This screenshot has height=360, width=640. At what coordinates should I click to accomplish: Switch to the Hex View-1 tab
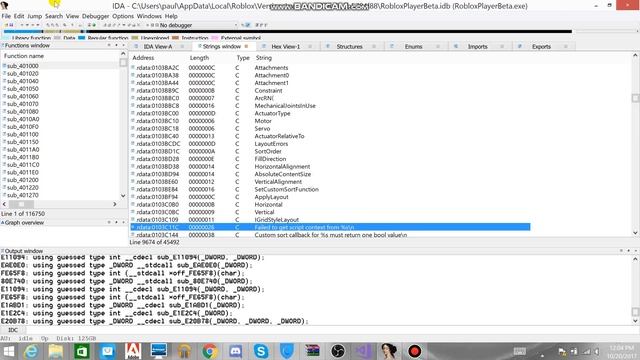click(x=286, y=47)
